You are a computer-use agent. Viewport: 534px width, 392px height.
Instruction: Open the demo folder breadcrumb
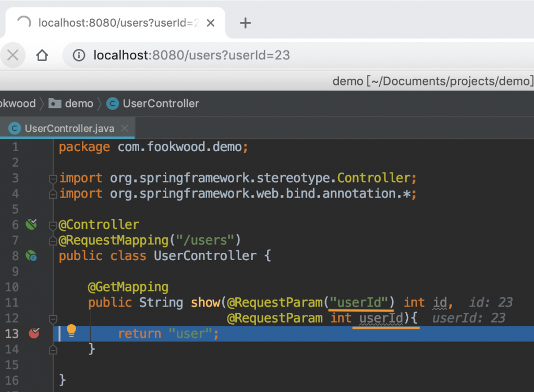coord(71,103)
